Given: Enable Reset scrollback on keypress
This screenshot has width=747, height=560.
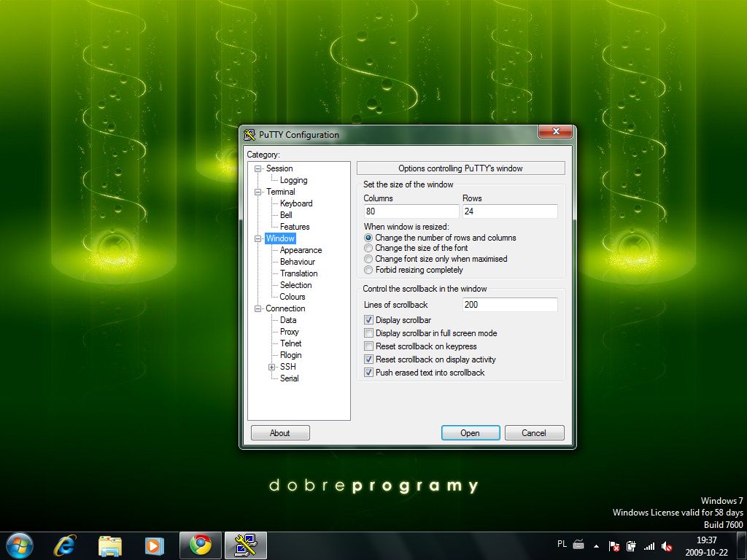Looking at the screenshot, I should point(368,346).
